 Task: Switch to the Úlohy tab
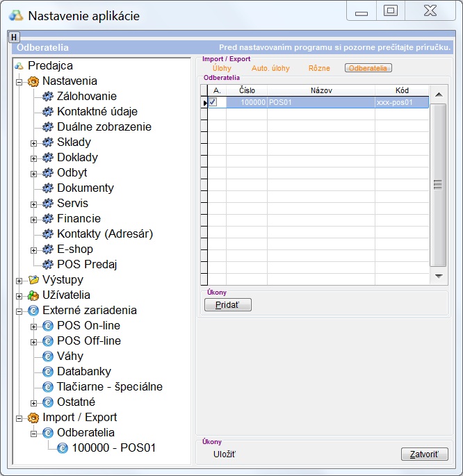tap(222, 68)
